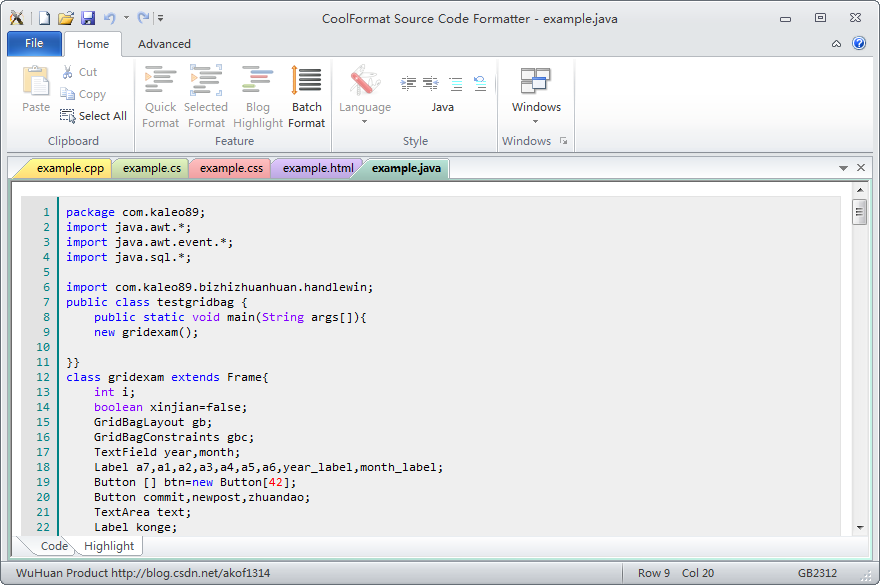Expand the Language dropdown arrow

[x=364, y=120]
